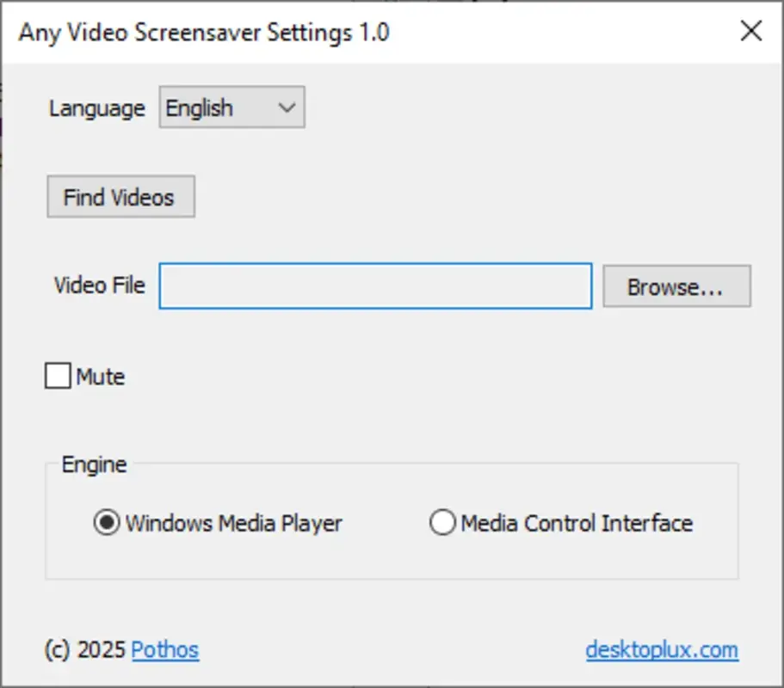Open the Language dropdown
The image size is (784, 688).
click(230, 107)
